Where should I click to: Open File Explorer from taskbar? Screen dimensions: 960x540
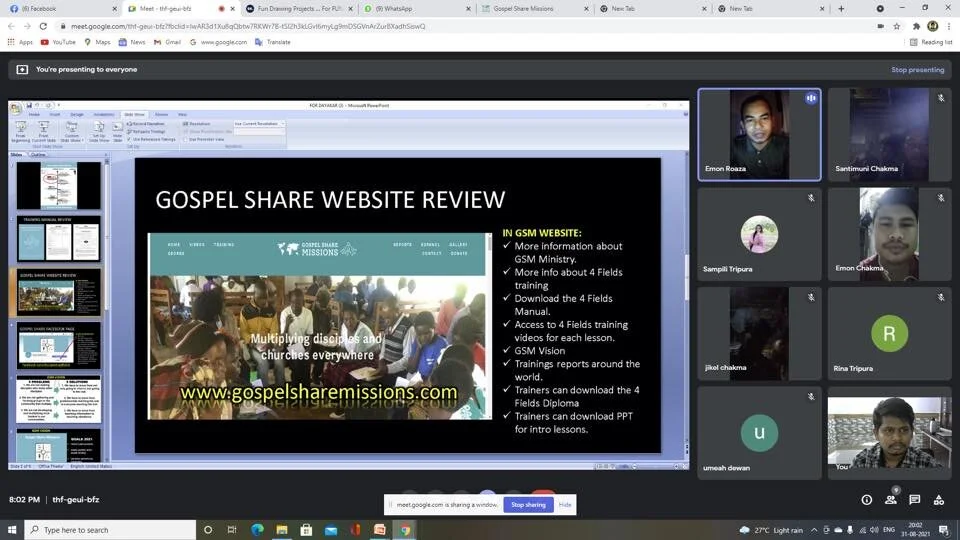282,530
